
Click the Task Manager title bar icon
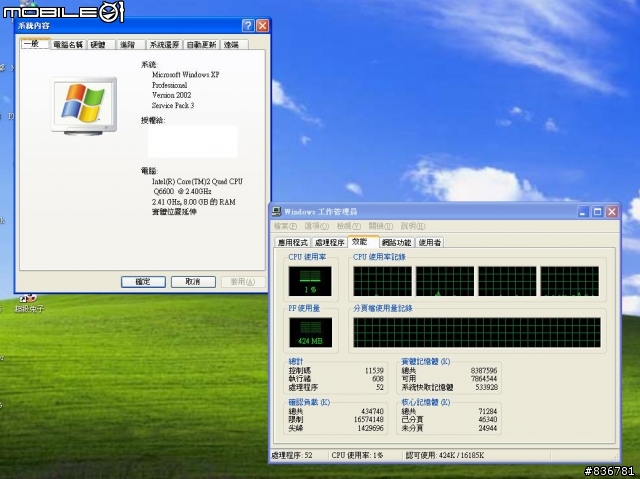pyautogui.click(x=277, y=211)
